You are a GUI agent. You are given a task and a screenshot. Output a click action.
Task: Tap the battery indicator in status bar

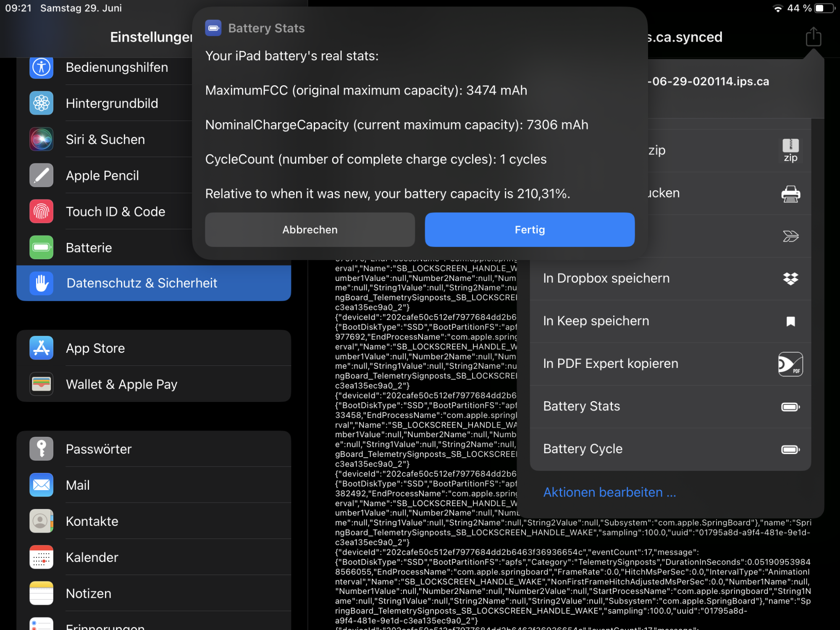coord(824,8)
